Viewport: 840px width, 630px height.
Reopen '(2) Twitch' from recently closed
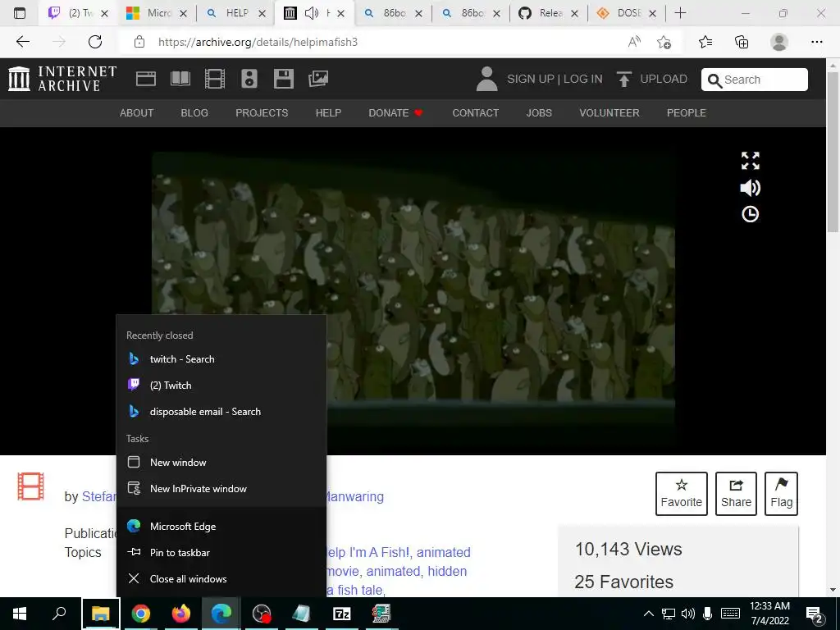point(221,386)
